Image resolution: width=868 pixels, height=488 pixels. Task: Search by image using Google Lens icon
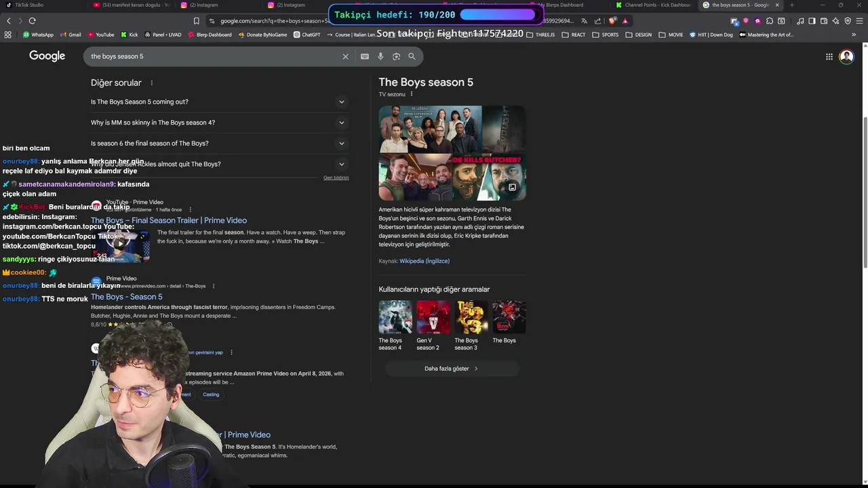coord(396,56)
